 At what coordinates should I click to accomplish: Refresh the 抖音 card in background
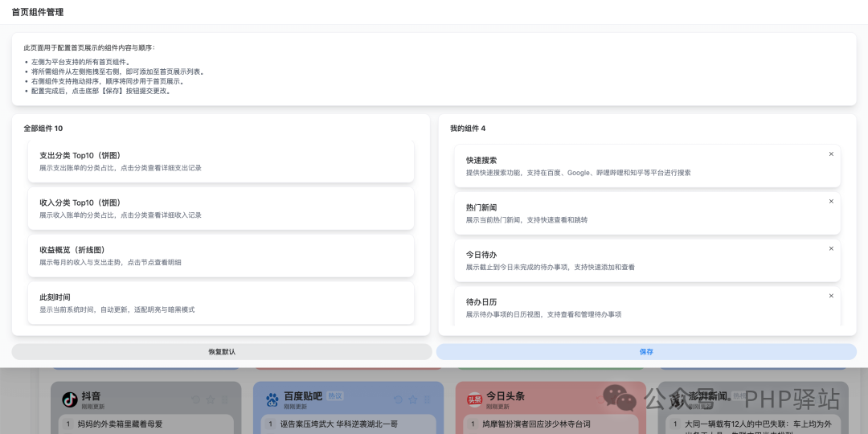(195, 399)
